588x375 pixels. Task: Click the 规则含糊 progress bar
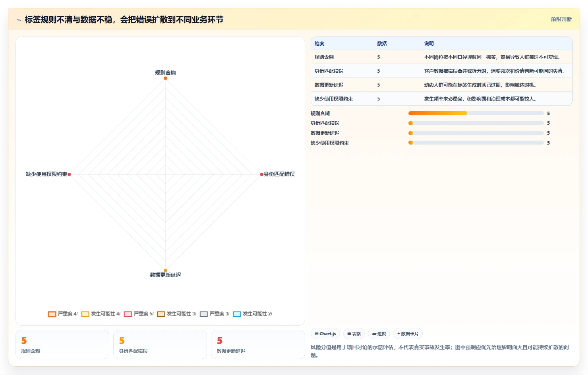tap(476, 113)
